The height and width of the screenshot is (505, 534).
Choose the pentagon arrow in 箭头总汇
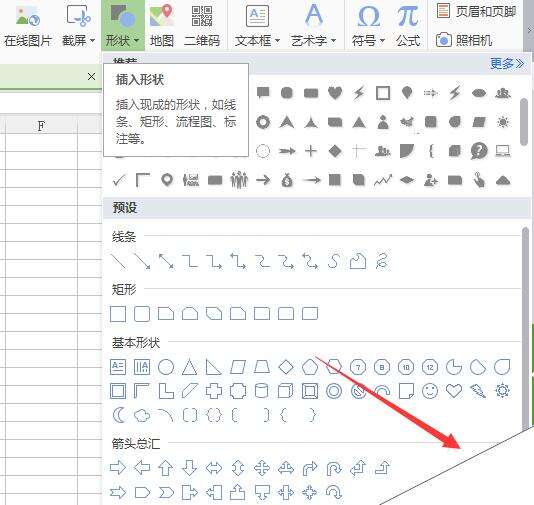point(142,492)
